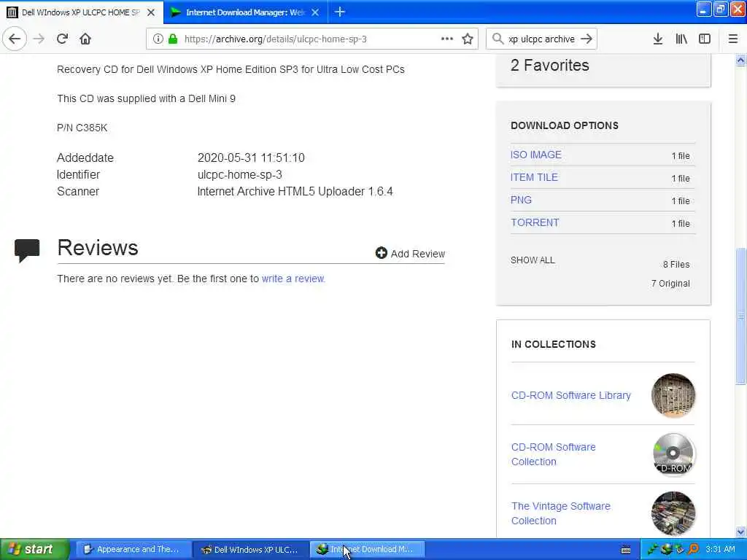Click the search magnifier icon
747x560 pixels.
tap(498, 39)
